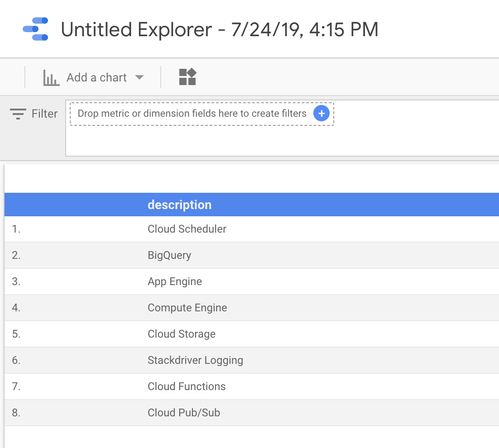Select the App Engine row
The image size is (499, 448).
[252, 282]
